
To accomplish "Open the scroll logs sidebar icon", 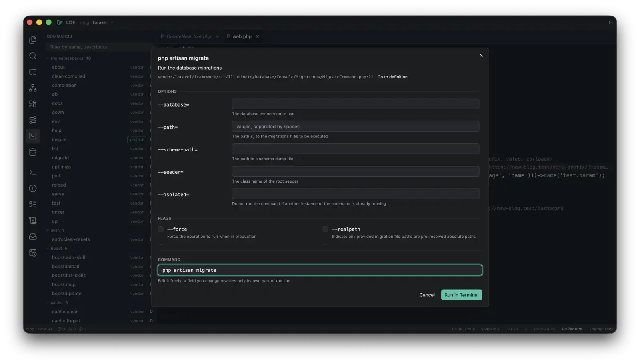I will [x=33, y=221].
